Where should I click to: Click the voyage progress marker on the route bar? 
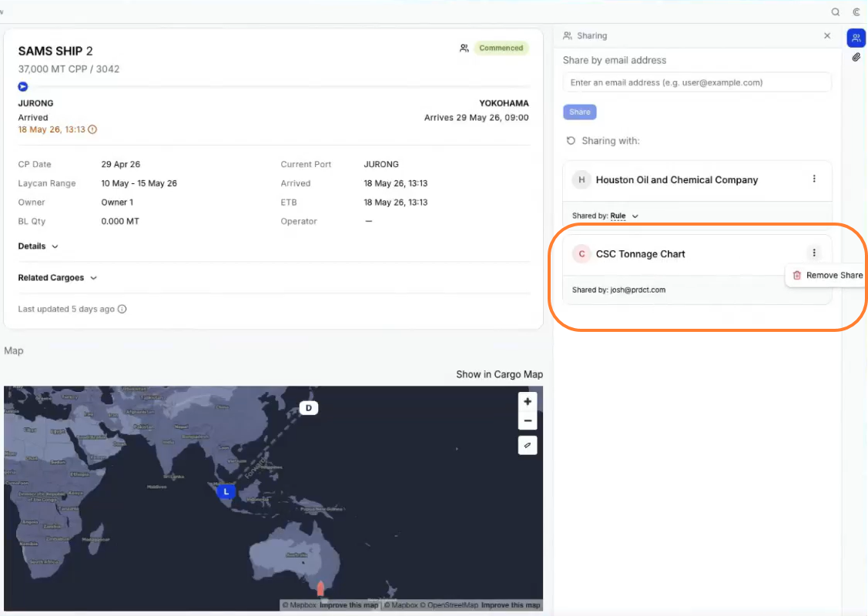(x=22, y=86)
